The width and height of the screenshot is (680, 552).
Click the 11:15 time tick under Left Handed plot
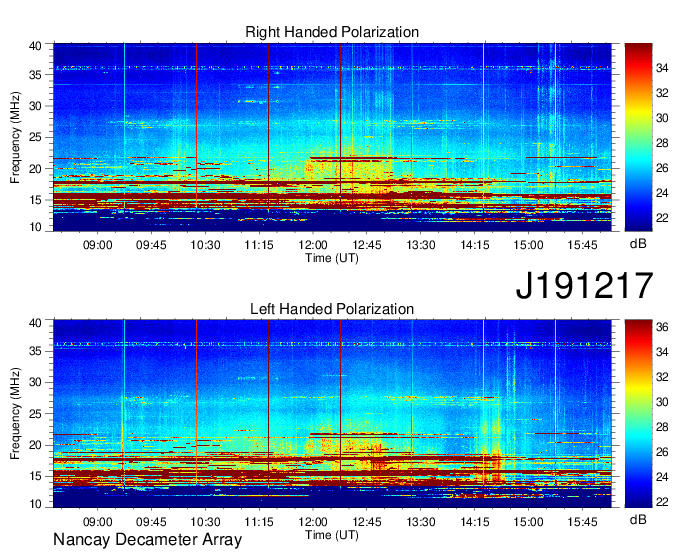(259, 522)
